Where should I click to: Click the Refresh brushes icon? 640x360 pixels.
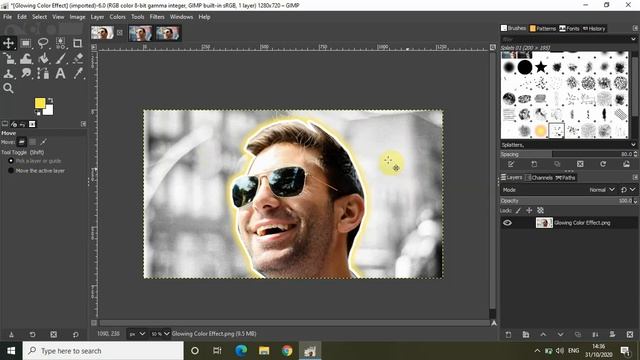[603, 164]
